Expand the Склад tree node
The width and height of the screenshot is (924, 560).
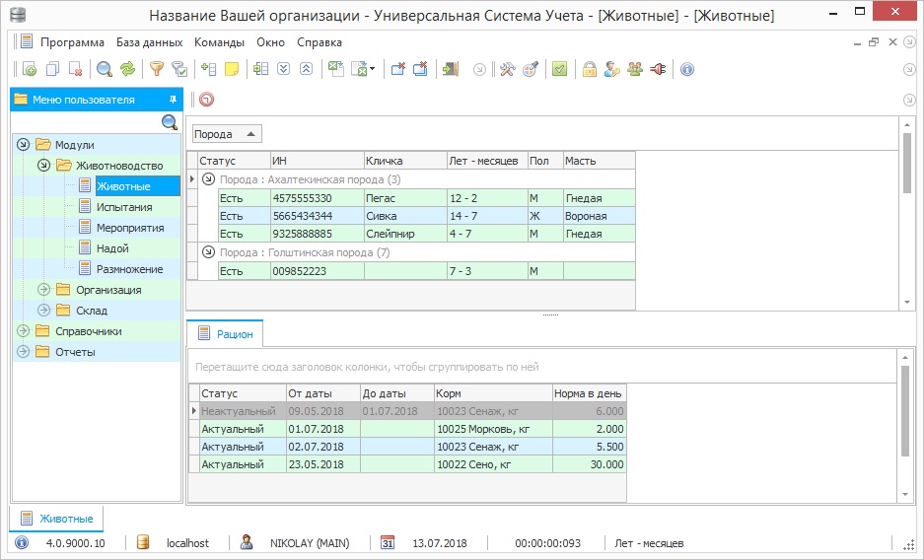coord(43,311)
